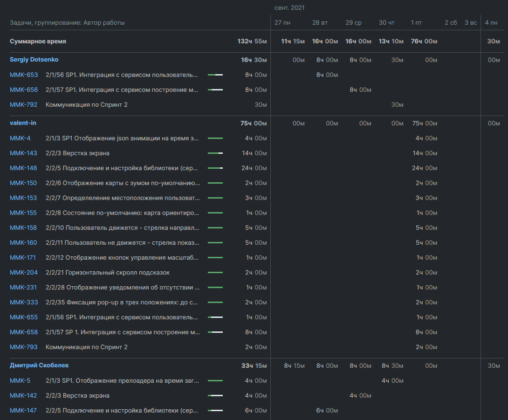This screenshot has height=420, width=508.
Task: Click the Суммарное время total row label
Action: pyautogui.click(x=38, y=41)
